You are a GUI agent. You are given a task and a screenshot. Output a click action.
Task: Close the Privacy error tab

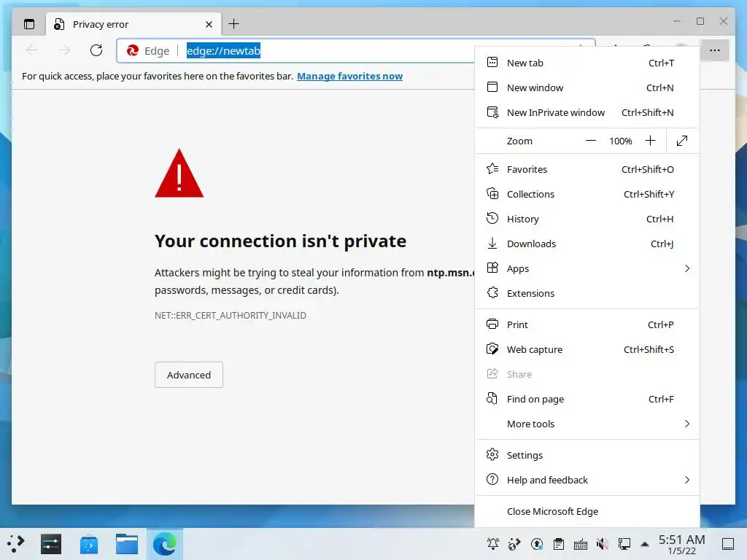(209, 24)
